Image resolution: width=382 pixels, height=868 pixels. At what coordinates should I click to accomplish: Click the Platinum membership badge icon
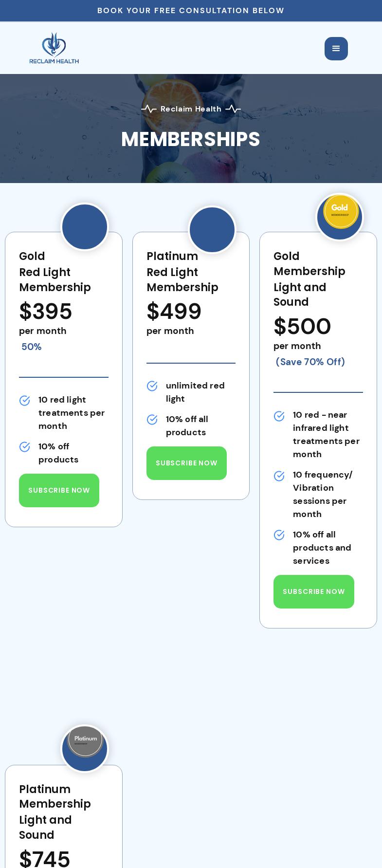tap(85, 742)
